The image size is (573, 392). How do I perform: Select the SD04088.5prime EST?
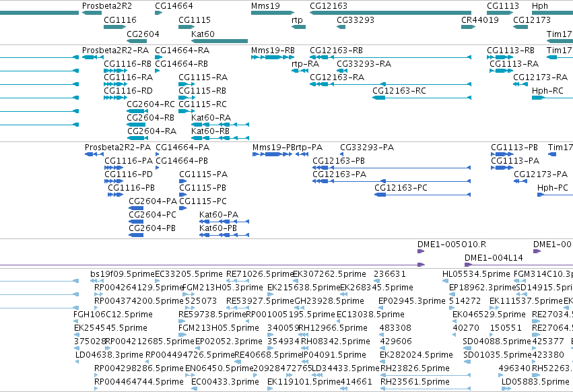(467, 348)
